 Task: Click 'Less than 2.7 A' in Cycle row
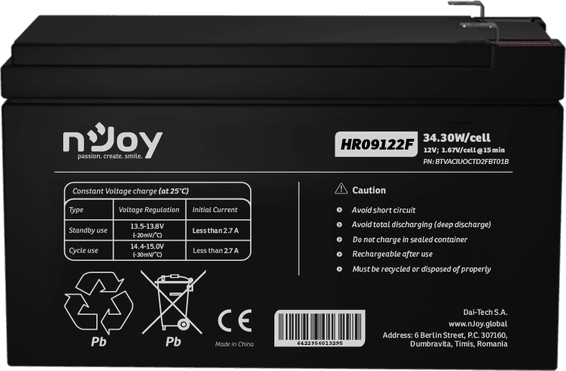coord(215,250)
